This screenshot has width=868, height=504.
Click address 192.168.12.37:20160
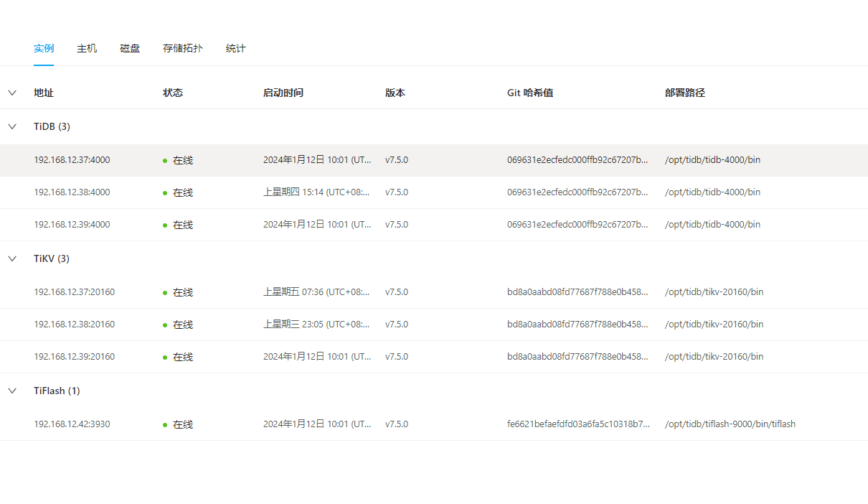[x=74, y=292]
